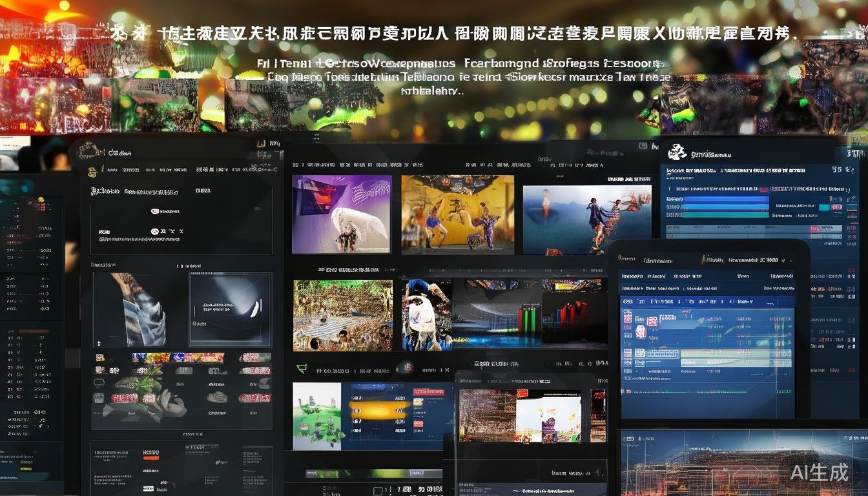The width and height of the screenshot is (868, 496).
Task: Open the red circular badge icon above the form
Action: click(154, 211)
